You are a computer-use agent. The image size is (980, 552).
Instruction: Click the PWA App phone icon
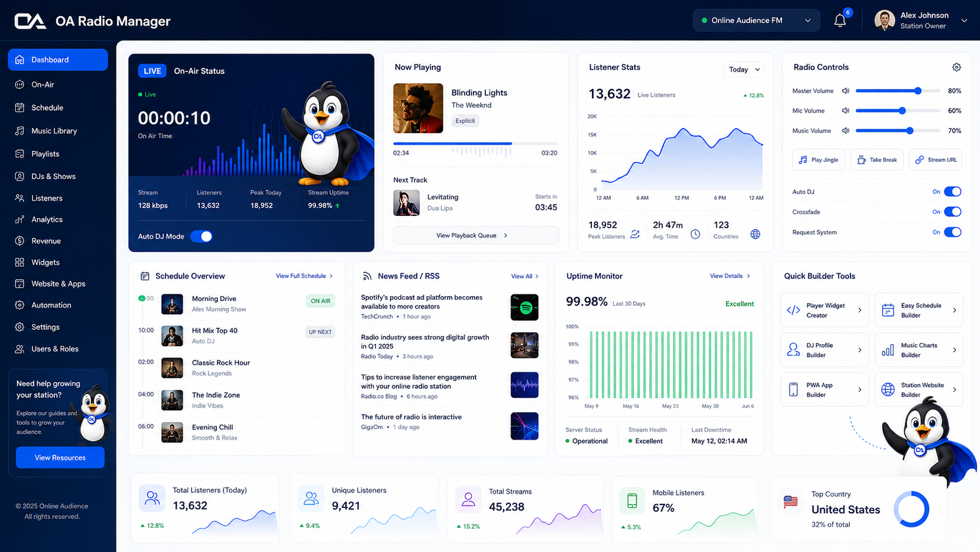(x=794, y=390)
